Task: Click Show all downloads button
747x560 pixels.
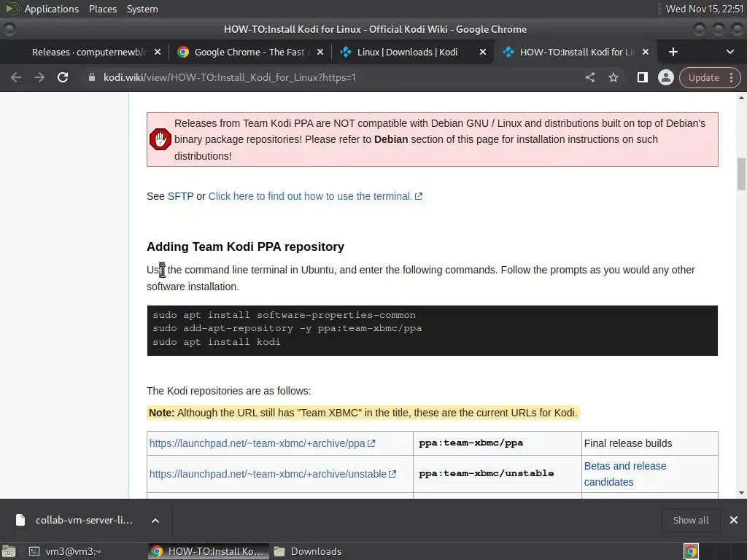Action: tap(690, 520)
